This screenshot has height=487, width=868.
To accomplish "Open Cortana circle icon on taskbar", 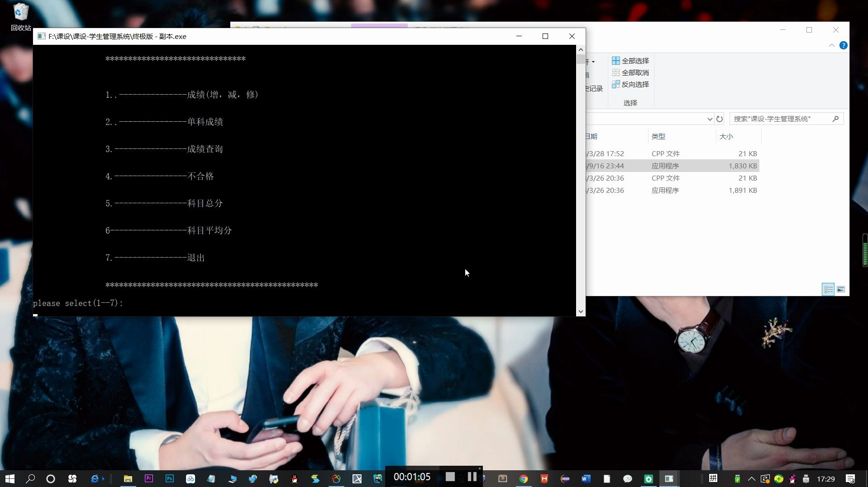I will tap(51, 478).
